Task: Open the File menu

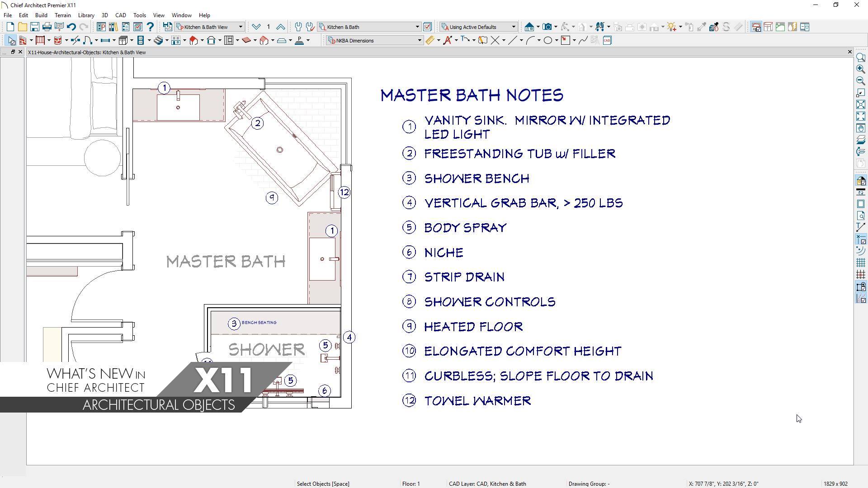Action: click(8, 15)
